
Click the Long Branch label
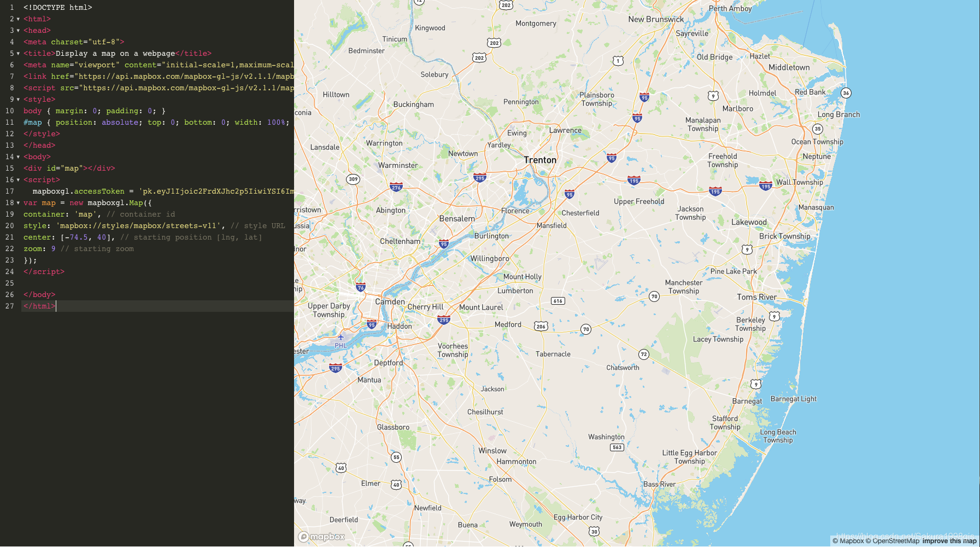(839, 115)
